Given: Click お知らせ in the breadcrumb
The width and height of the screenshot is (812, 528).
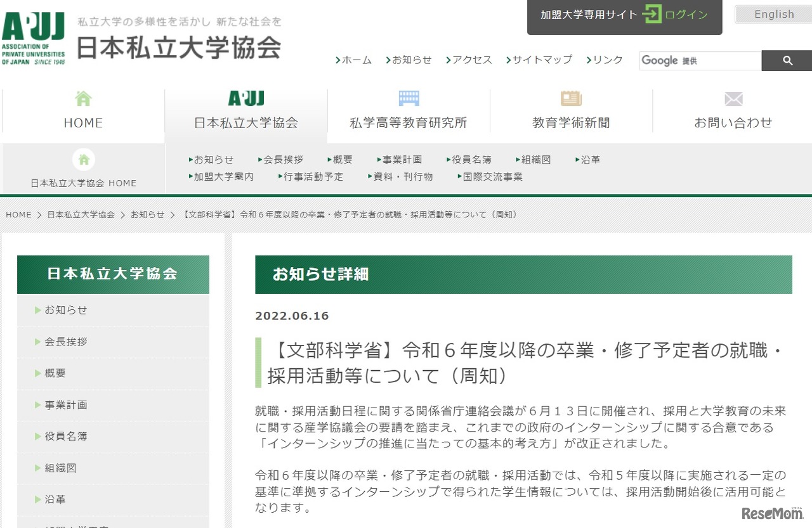Looking at the screenshot, I should coord(148,215).
